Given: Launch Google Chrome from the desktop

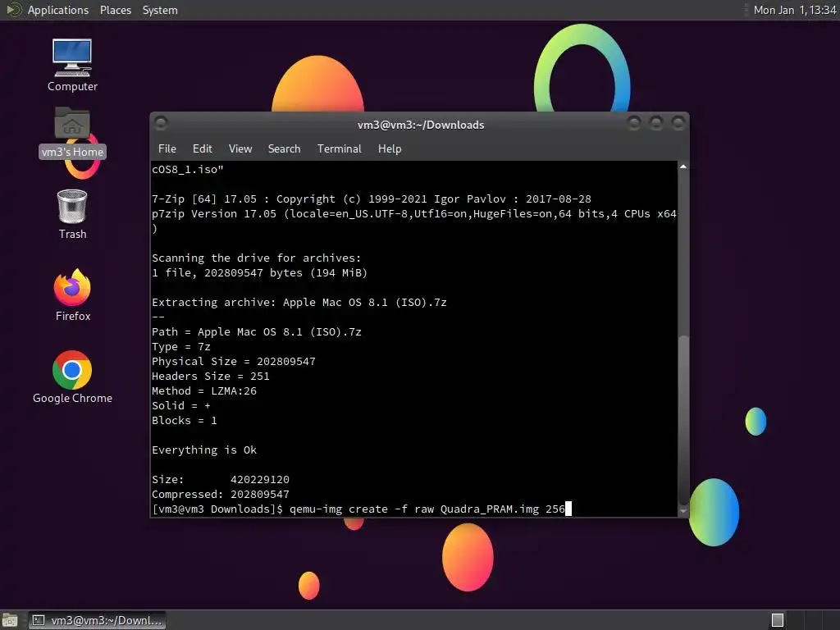Looking at the screenshot, I should (72, 377).
